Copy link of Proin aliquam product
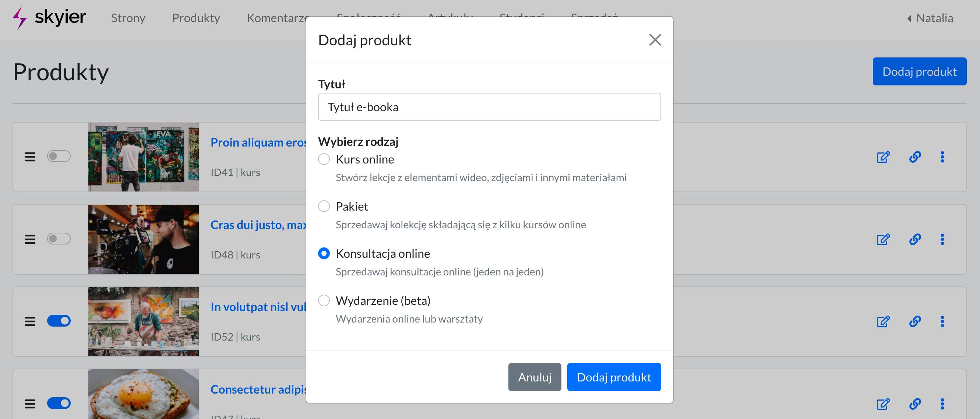980x419 pixels. tap(914, 157)
